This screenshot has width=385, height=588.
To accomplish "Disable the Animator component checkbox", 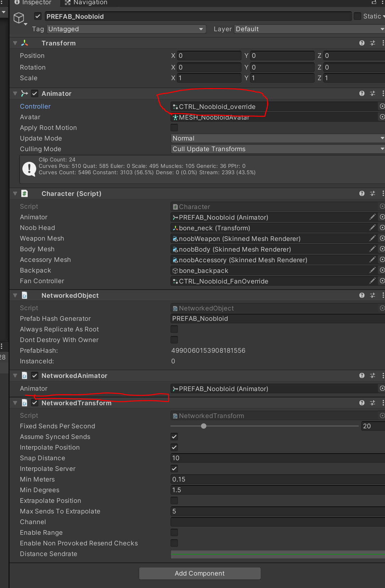I will point(35,93).
